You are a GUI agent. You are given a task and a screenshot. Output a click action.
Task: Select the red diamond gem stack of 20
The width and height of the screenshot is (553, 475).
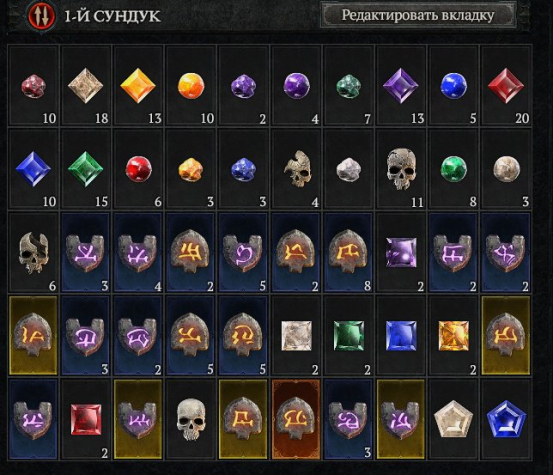click(x=506, y=86)
